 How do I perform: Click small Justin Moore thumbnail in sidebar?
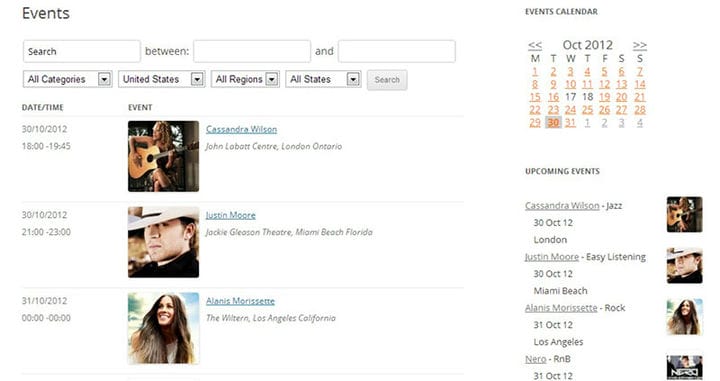pyautogui.click(x=684, y=265)
